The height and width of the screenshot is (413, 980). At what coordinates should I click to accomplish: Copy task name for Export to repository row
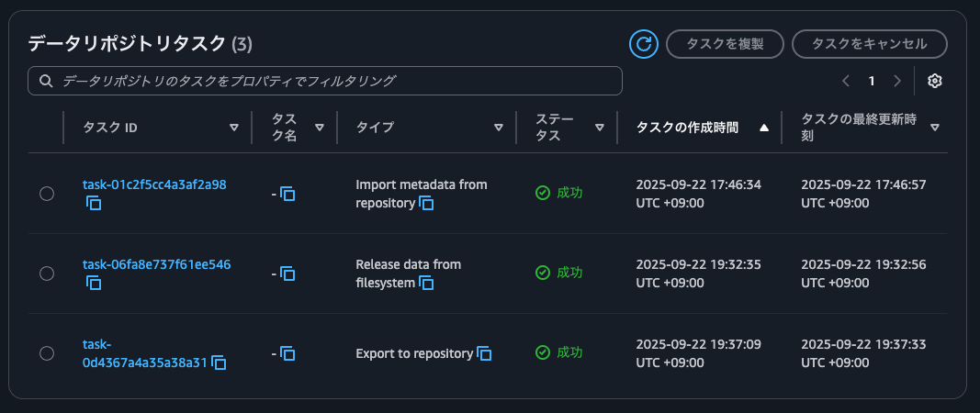[x=287, y=353]
